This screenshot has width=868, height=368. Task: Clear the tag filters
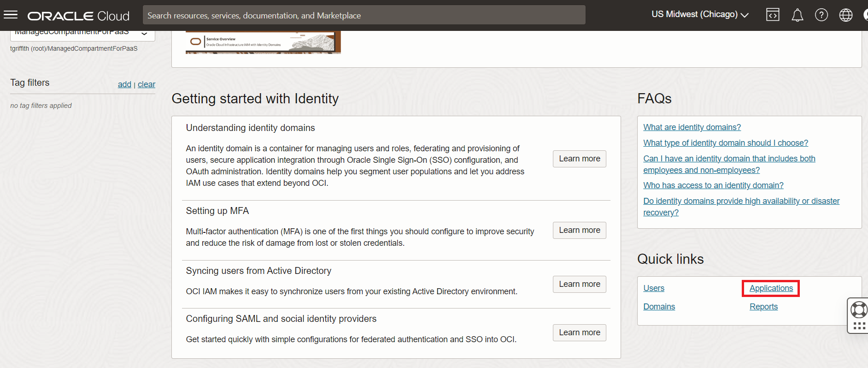[147, 84]
